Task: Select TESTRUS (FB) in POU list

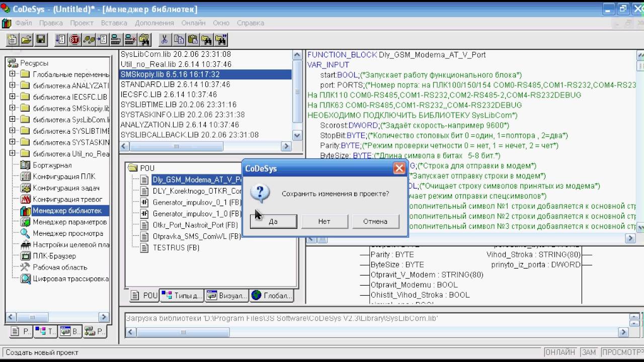Action: [x=176, y=248]
